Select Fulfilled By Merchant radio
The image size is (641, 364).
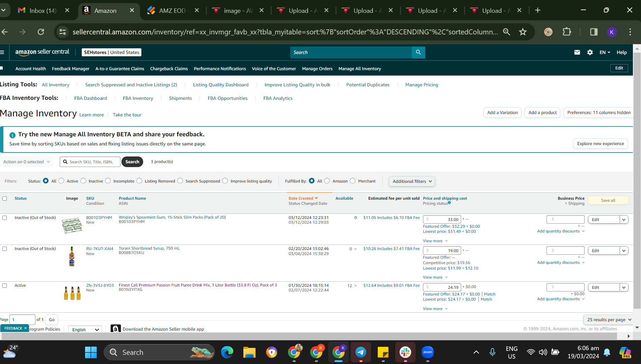pos(353,181)
